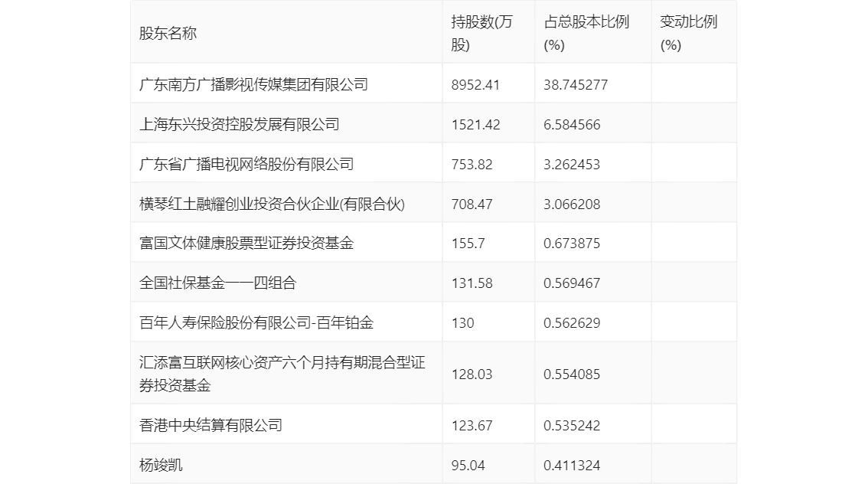Click holding value 8952.41
Viewport: 868px width, 484px height.
(x=475, y=85)
